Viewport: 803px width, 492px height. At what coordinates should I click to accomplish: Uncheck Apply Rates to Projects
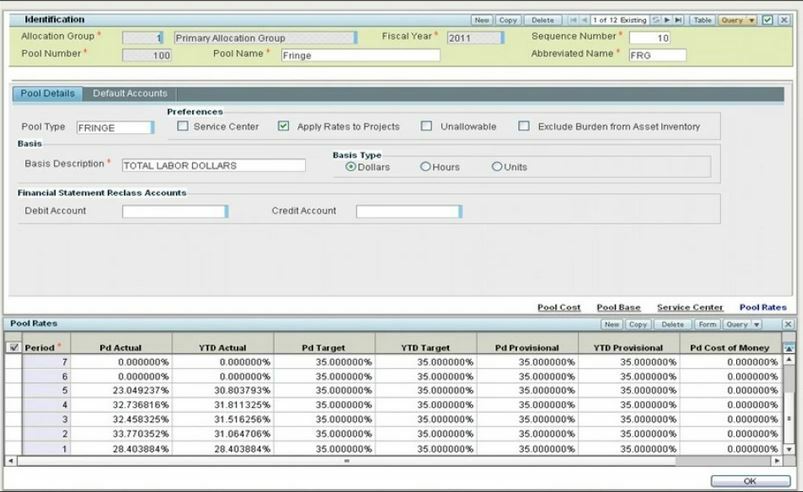tap(284, 127)
